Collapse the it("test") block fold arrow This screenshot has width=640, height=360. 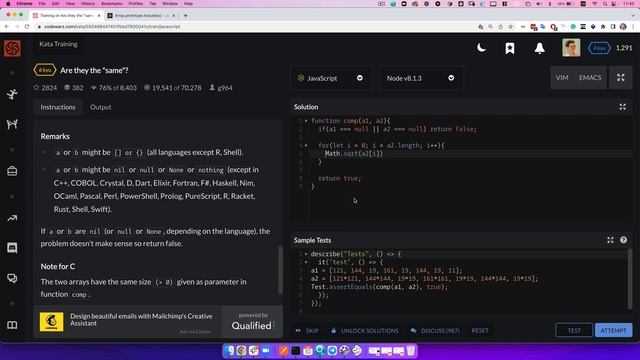point(306,262)
